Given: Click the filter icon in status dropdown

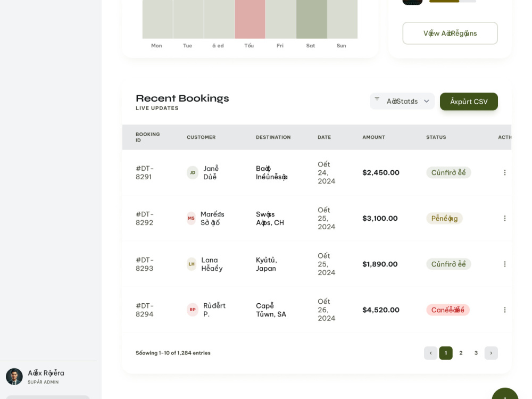Looking at the screenshot, I should 377,99.
